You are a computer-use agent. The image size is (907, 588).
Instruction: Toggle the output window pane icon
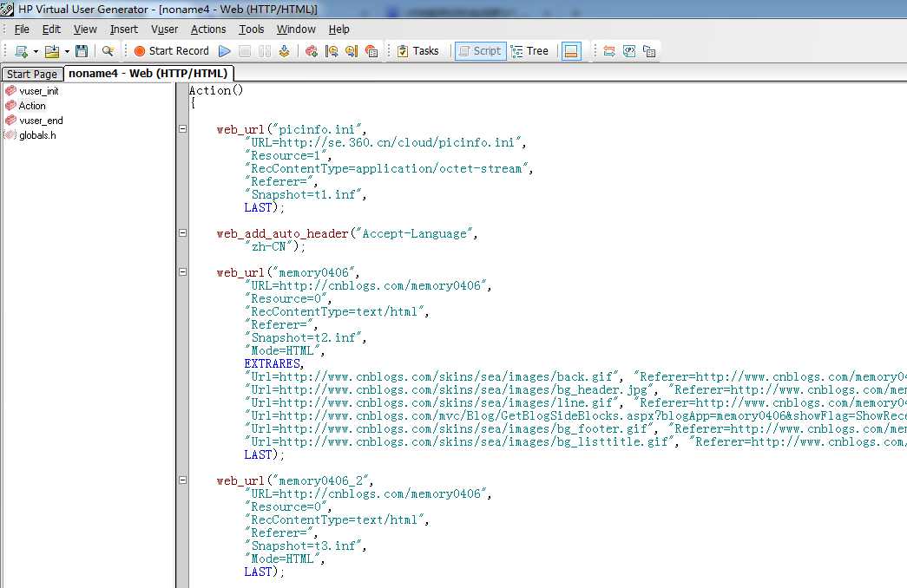tap(571, 51)
